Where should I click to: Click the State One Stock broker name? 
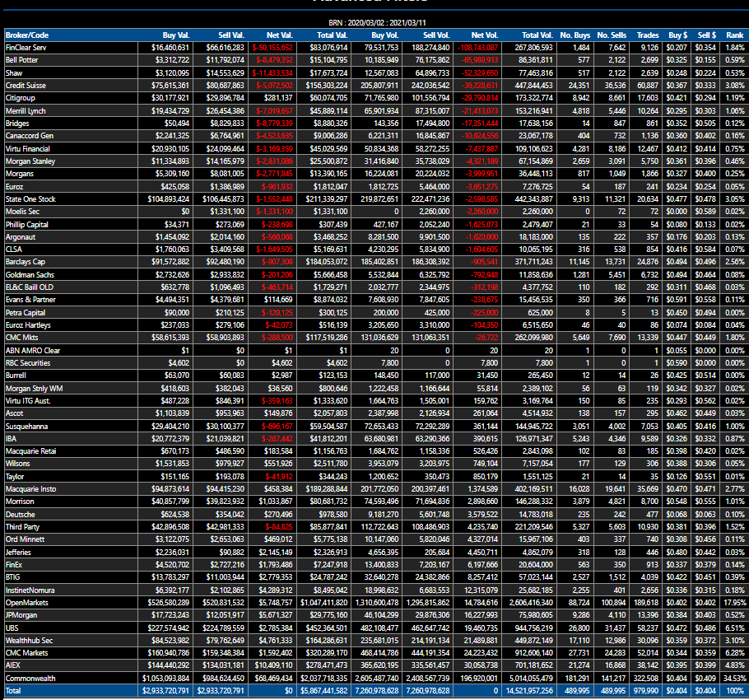click(30, 199)
